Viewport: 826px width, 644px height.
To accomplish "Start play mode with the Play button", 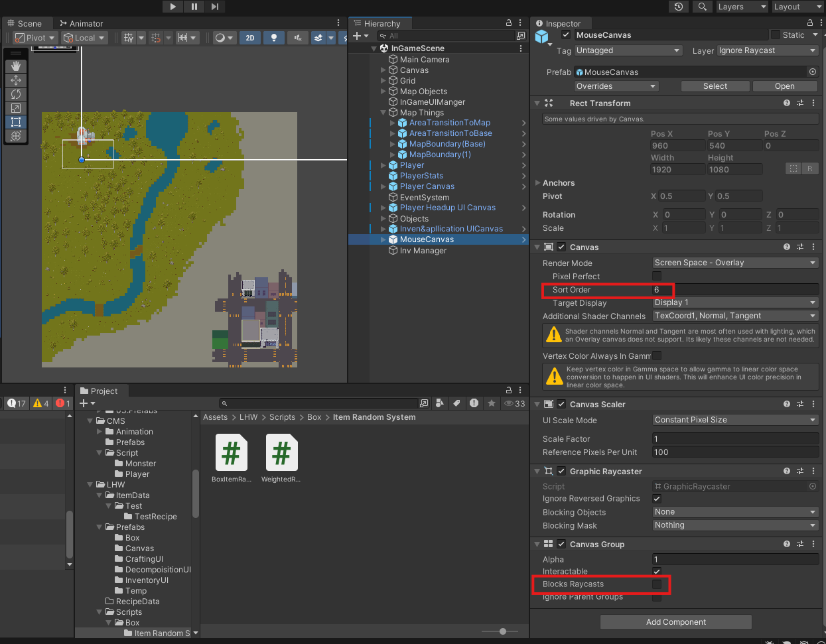I will [172, 7].
